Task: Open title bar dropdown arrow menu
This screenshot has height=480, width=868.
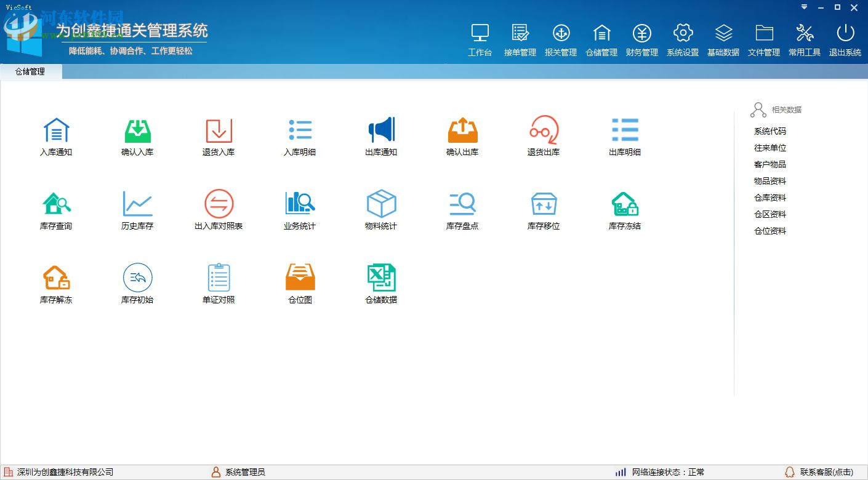Action: [x=804, y=7]
